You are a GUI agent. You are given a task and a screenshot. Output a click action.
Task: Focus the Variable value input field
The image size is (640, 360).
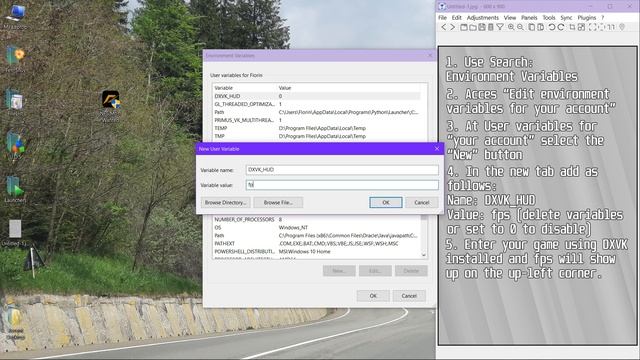tap(342, 185)
